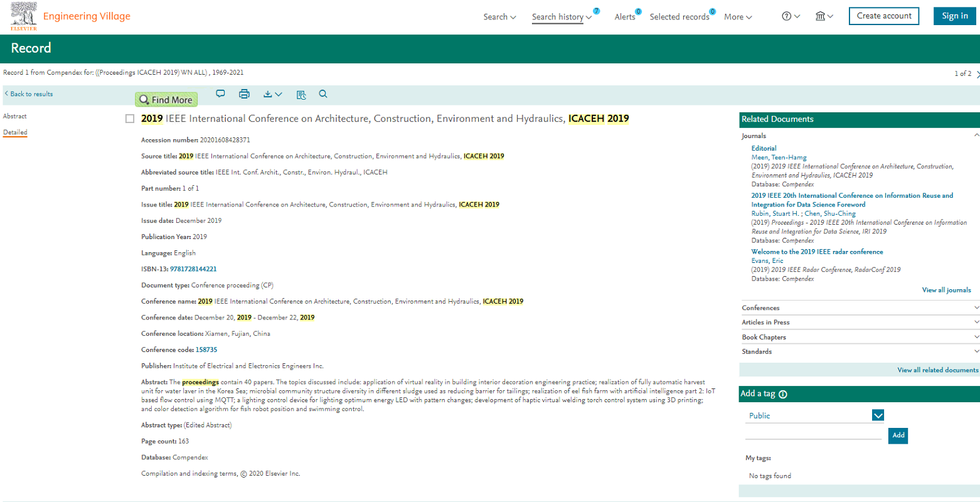980x502 pixels.
Task: Click the record title heading
Action: [x=385, y=119]
